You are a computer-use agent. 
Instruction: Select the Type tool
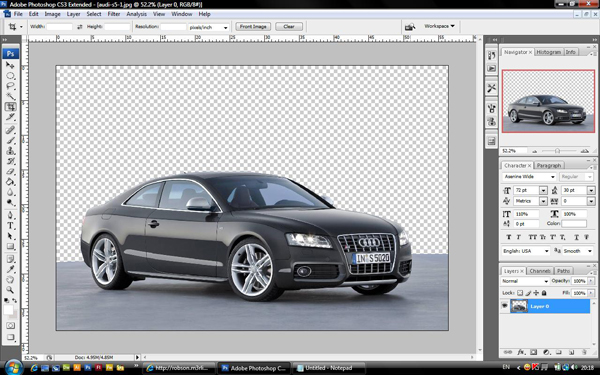(x=10, y=225)
